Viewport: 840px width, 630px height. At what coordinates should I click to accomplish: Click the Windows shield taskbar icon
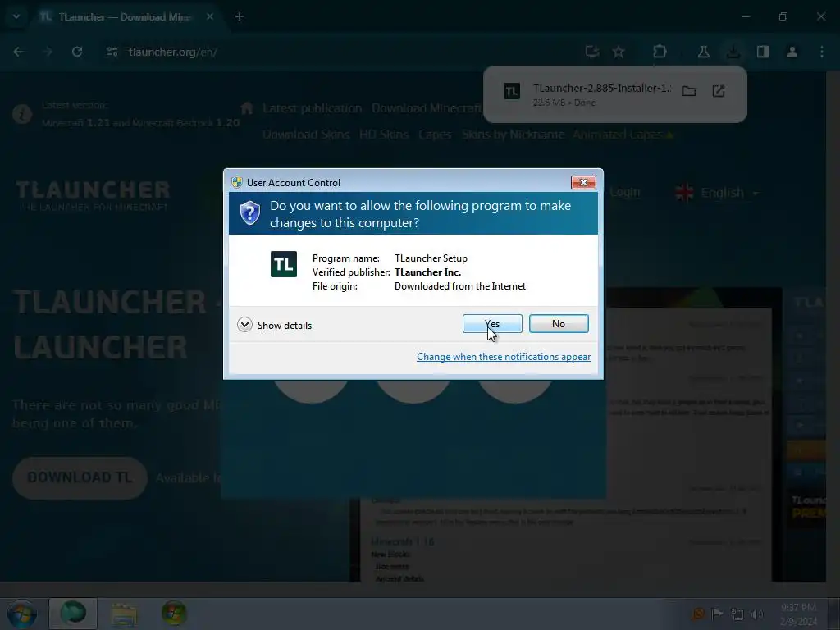[x=174, y=614]
